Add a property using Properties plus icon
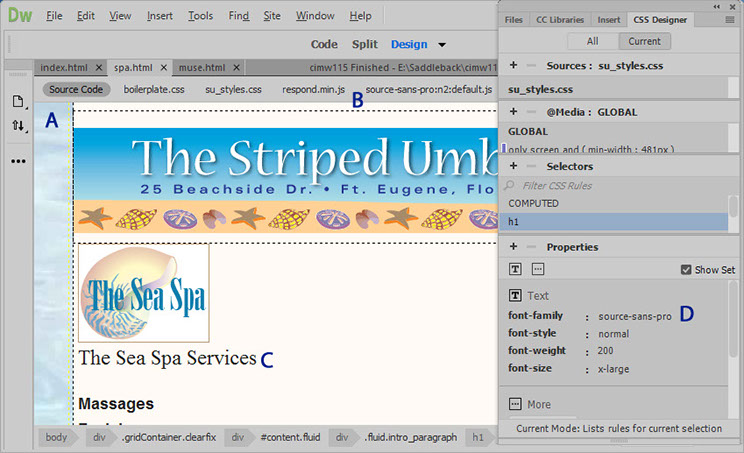The height and width of the screenshot is (453, 744). 513,247
